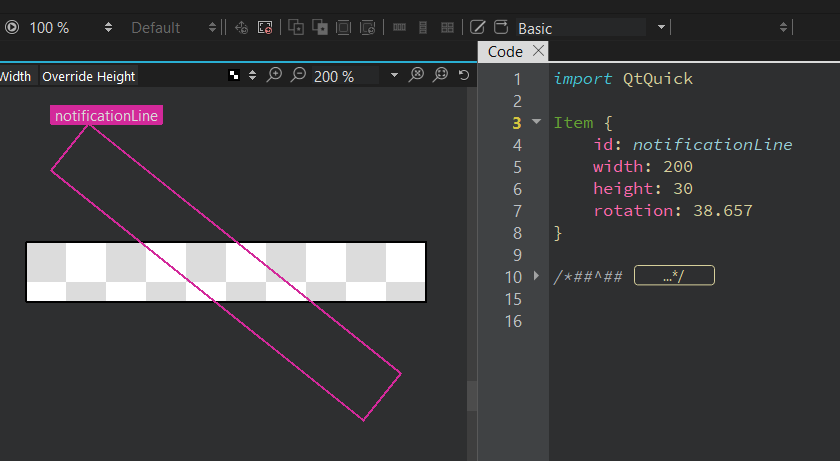Apply row layout icon
The height and width of the screenshot is (461, 840).
(x=400, y=27)
